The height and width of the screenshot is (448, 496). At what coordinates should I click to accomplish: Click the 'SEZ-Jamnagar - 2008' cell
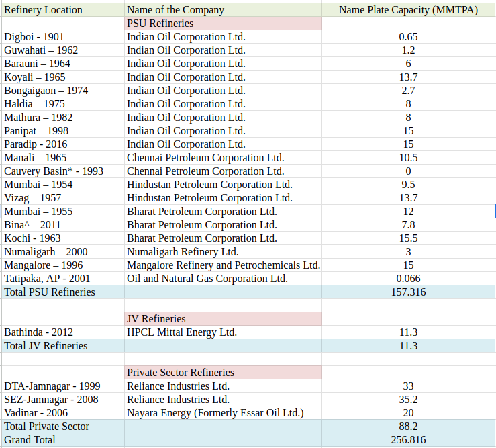tap(63, 400)
